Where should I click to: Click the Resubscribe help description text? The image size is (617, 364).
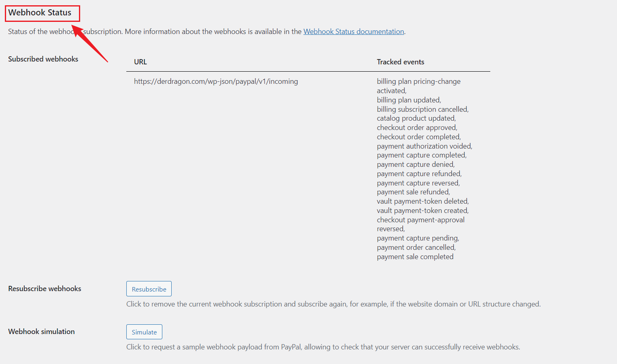(x=333, y=304)
